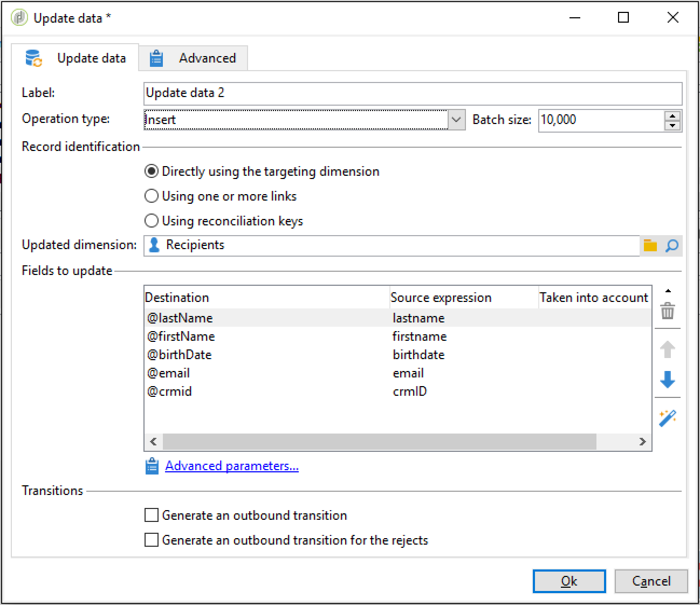Open the Advanced parameters link
This screenshot has width=700, height=605.
pyautogui.click(x=232, y=466)
